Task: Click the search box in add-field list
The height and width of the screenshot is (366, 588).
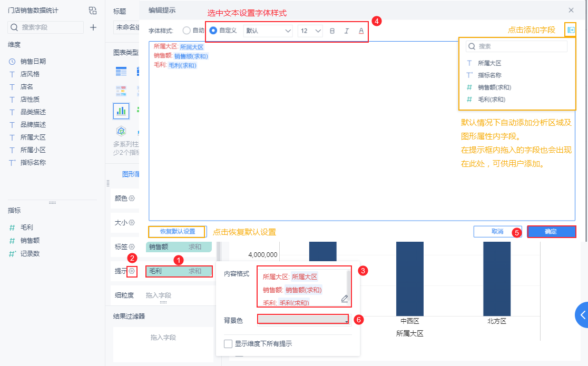Action: [516, 46]
